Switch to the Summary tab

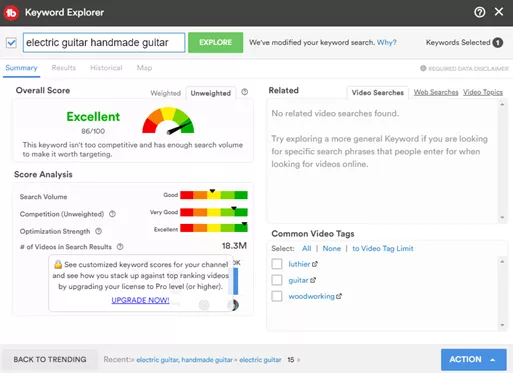tap(21, 68)
